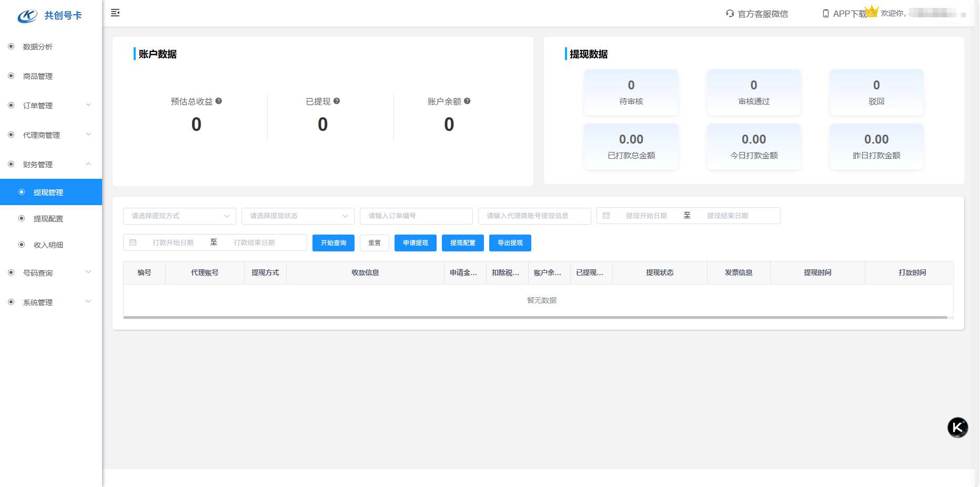
Task: Click the question mark beside 已提现
Action: [x=337, y=101]
